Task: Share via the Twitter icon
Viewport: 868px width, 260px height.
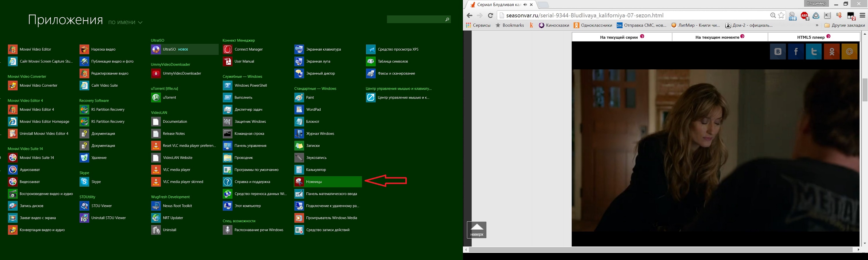Action: (x=814, y=51)
